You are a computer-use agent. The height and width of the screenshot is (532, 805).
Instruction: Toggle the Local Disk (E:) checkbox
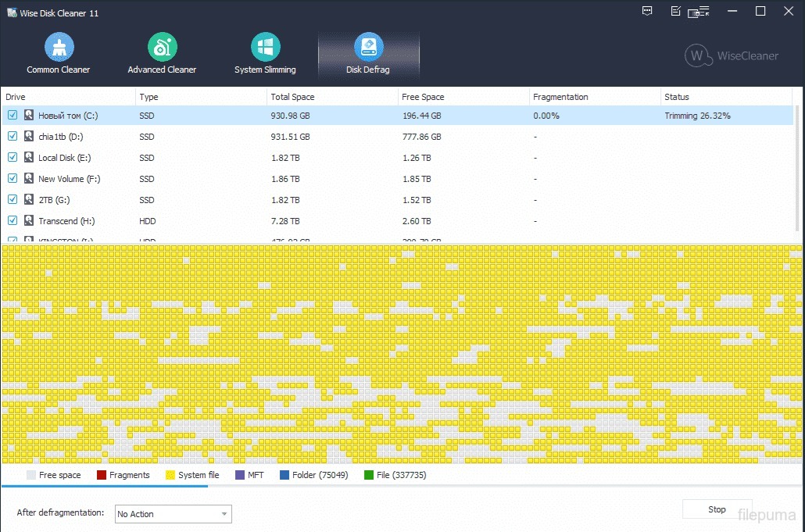coord(13,158)
